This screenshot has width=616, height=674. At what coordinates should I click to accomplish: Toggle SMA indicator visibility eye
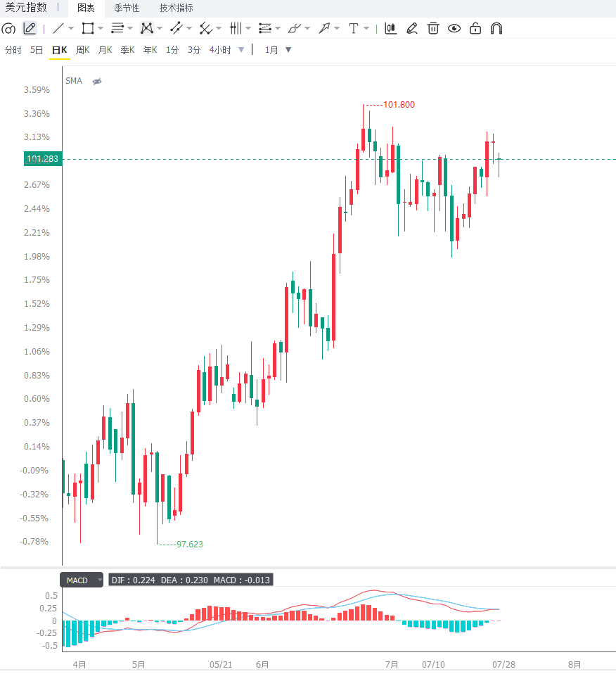click(x=97, y=81)
